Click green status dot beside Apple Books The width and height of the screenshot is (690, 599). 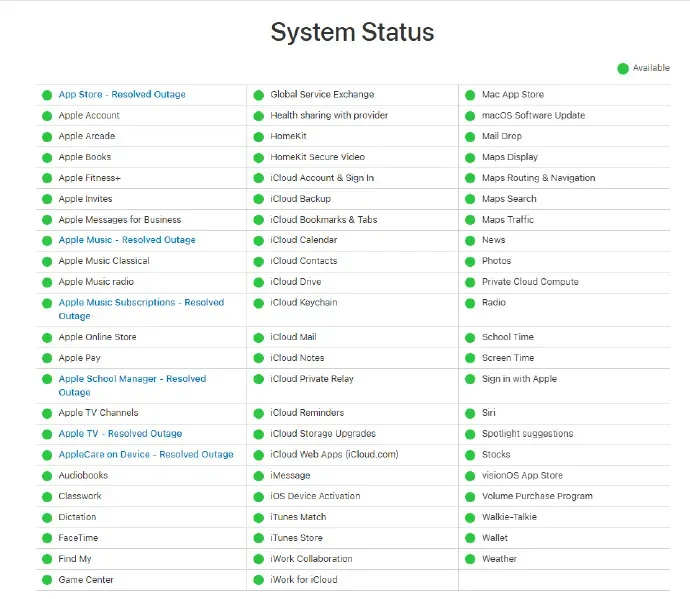point(47,158)
